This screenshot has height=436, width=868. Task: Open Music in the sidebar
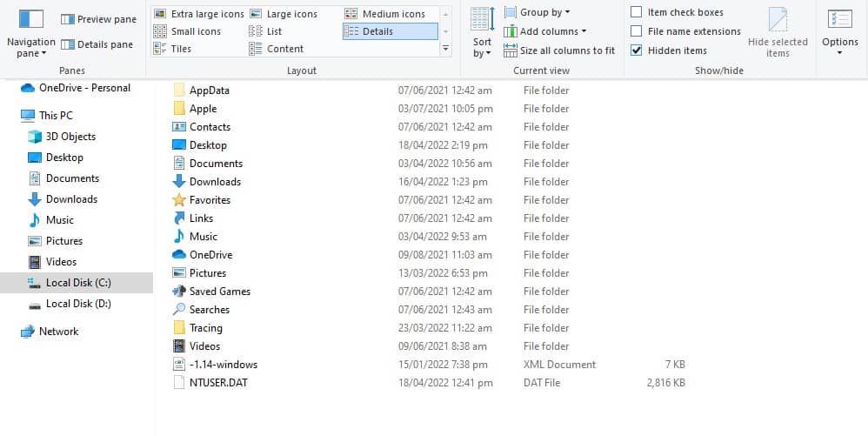pyautogui.click(x=51, y=220)
